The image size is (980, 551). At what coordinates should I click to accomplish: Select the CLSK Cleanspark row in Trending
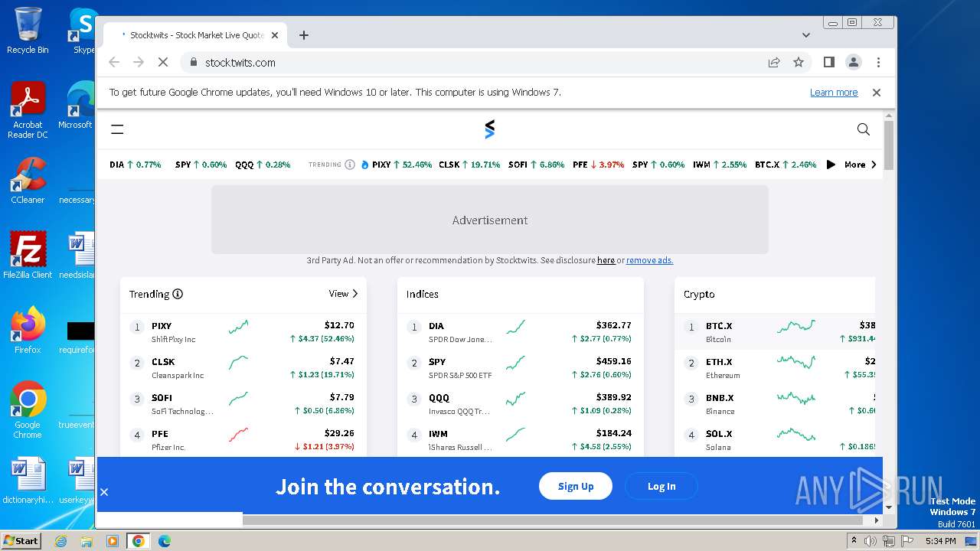(x=243, y=367)
